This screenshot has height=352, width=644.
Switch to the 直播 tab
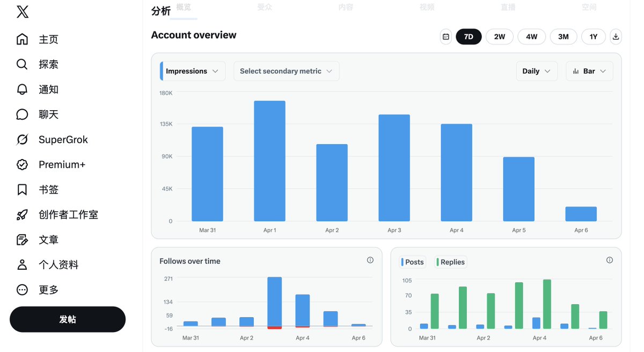pyautogui.click(x=508, y=8)
